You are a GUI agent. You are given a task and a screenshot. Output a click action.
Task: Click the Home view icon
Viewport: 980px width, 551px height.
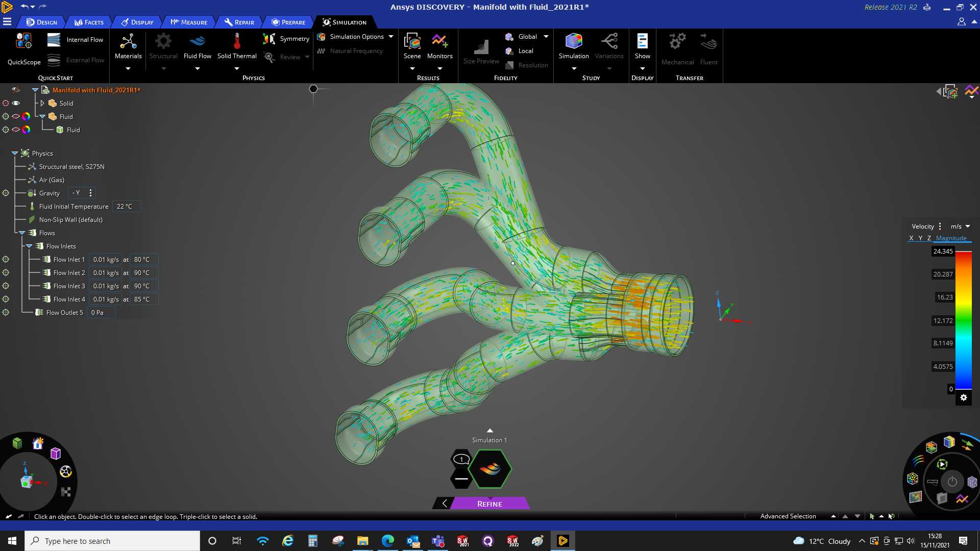[38, 443]
